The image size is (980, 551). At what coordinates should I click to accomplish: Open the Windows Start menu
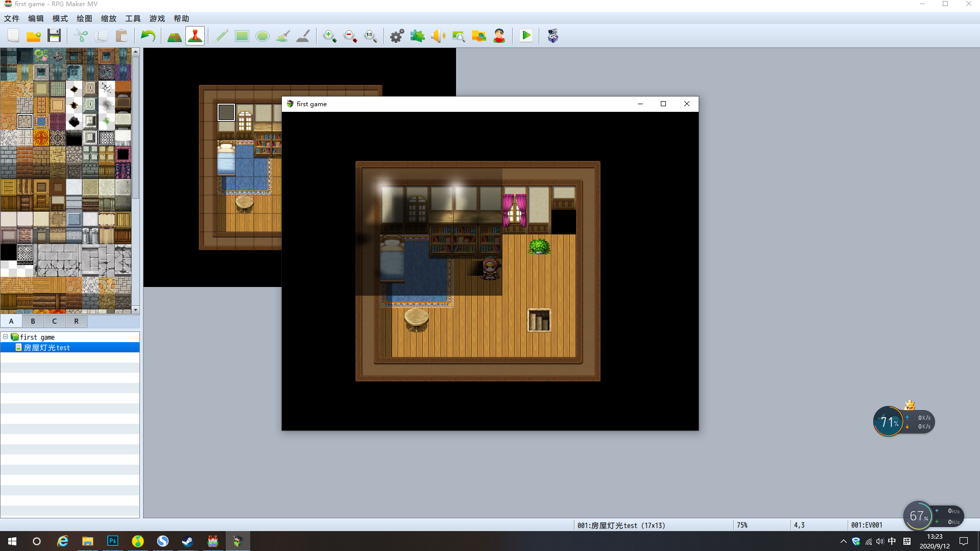(x=12, y=541)
